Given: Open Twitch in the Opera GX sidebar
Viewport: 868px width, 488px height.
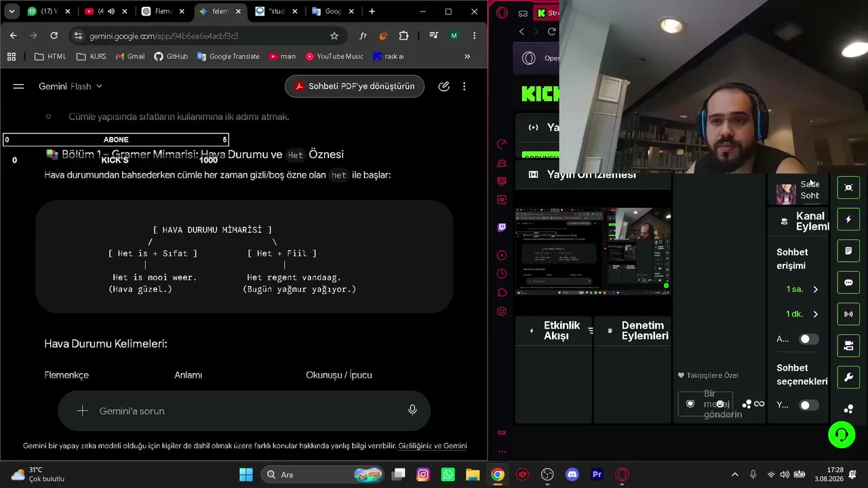Looking at the screenshot, I should tap(502, 228).
